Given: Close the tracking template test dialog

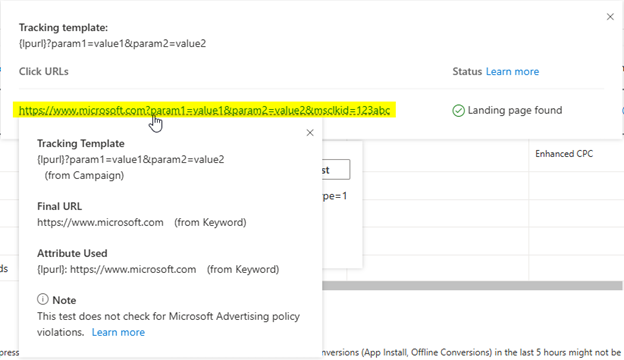Looking at the screenshot, I should pyautogui.click(x=610, y=17).
